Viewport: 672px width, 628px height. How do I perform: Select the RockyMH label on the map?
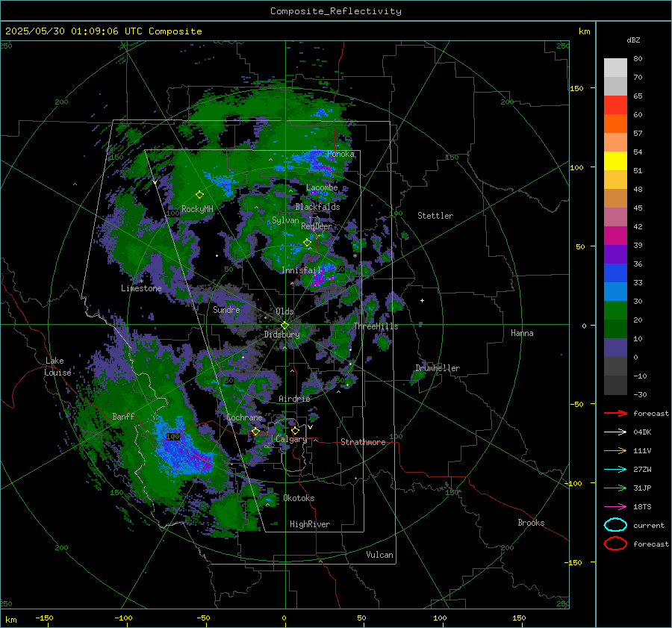click(x=197, y=209)
